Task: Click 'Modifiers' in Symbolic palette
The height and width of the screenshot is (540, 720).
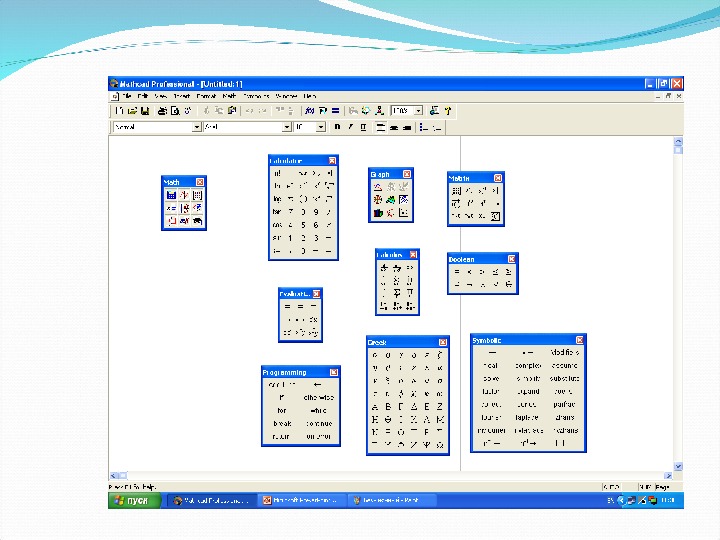Action: pyautogui.click(x=564, y=353)
